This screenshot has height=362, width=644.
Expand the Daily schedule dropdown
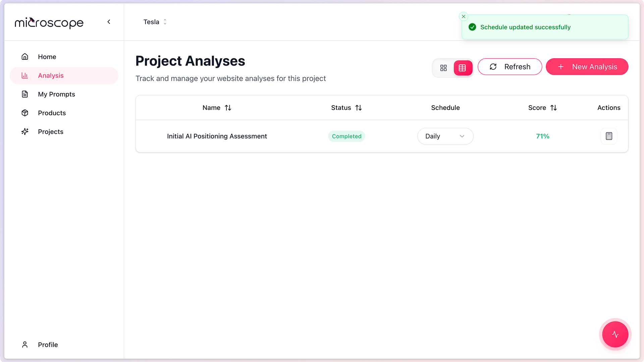(445, 136)
